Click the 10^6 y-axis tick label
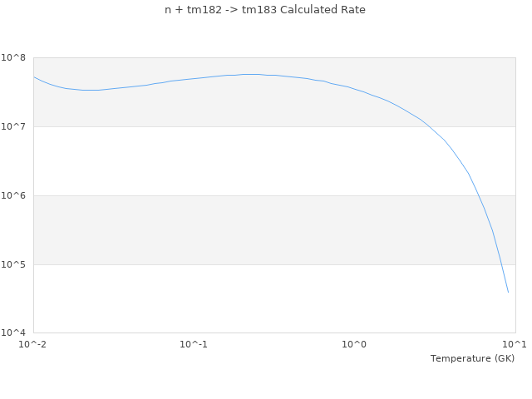Screen dimensions: 532x399 coord(16,195)
